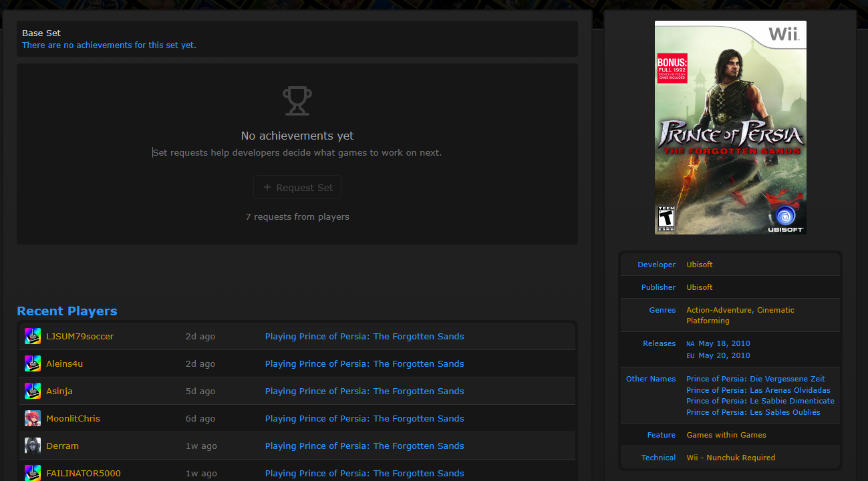Viewport: 868px width, 481px height.
Task: Click the '7 requests from players' text
Action: pos(297,216)
